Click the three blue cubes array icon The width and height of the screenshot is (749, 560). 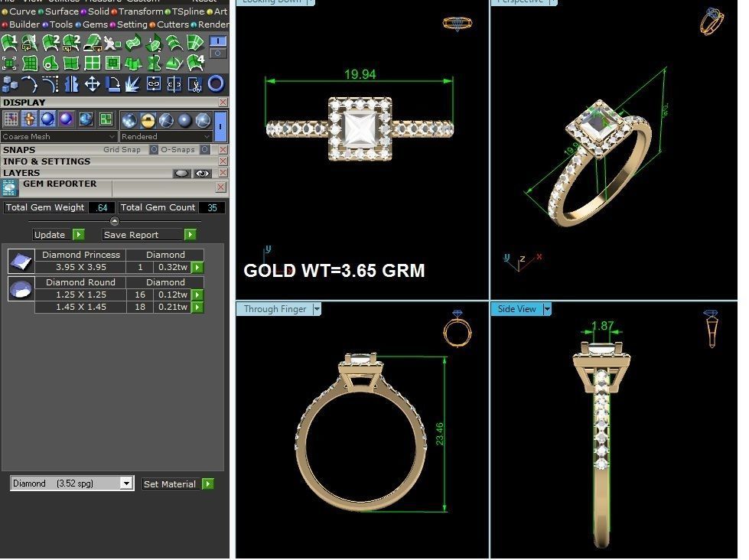pyautogui.click(x=9, y=84)
